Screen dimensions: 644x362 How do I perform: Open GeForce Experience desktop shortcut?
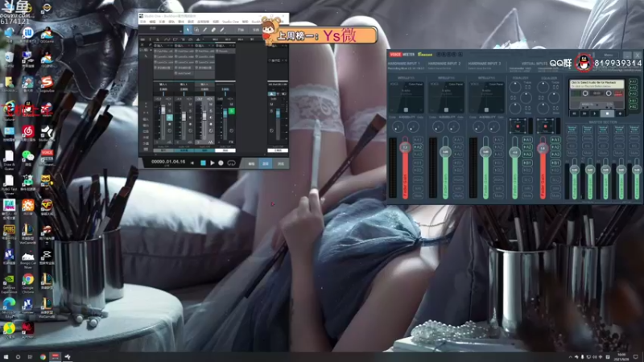[x=9, y=282]
